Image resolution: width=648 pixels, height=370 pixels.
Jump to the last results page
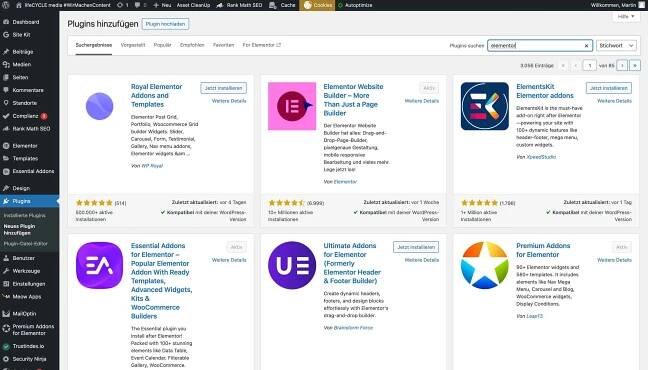(x=635, y=65)
